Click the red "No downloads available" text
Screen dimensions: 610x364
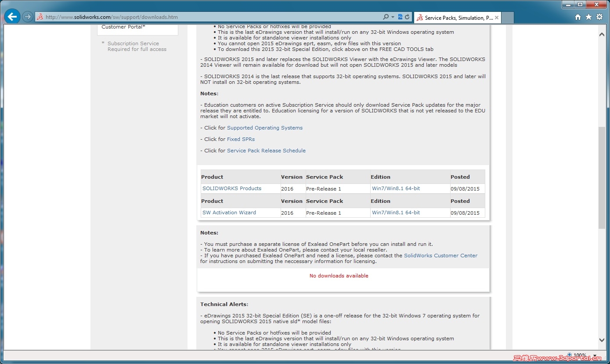339,276
